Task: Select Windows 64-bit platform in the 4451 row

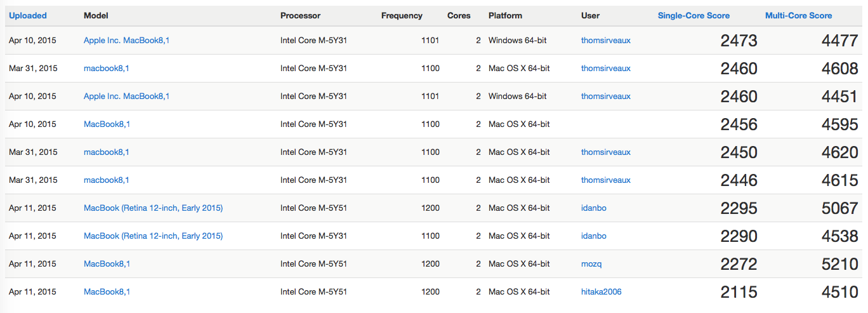Action: 518,96
